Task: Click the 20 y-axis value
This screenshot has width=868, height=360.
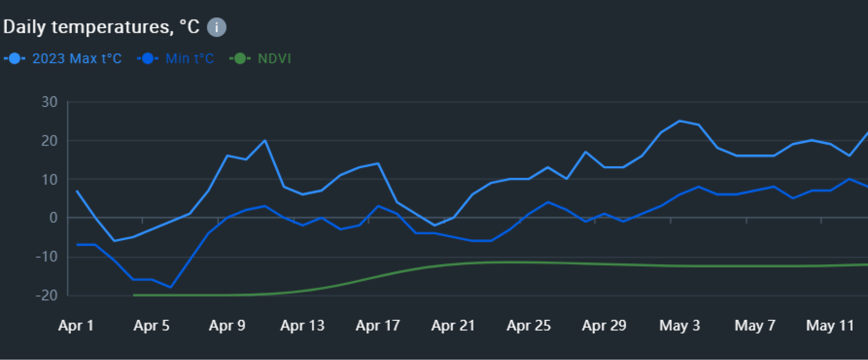Action: (x=49, y=140)
